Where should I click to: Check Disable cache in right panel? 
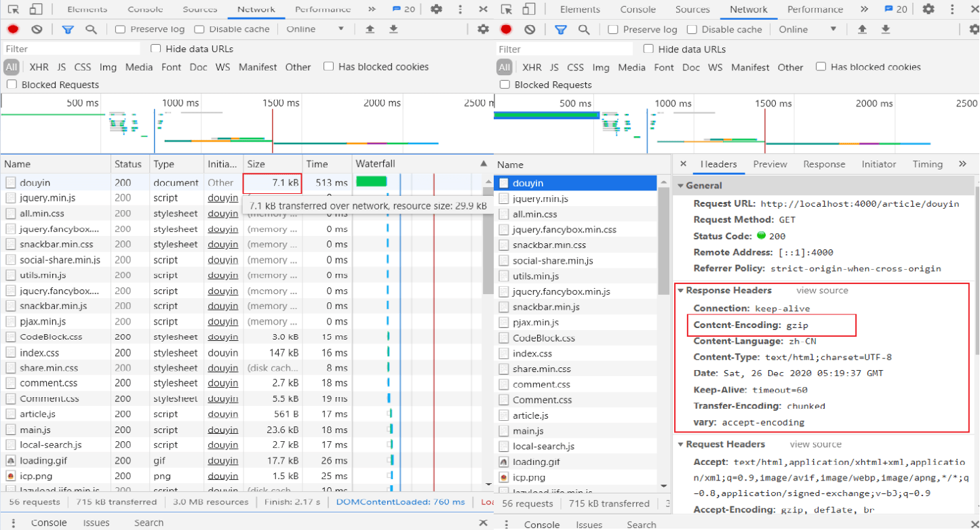(x=692, y=29)
